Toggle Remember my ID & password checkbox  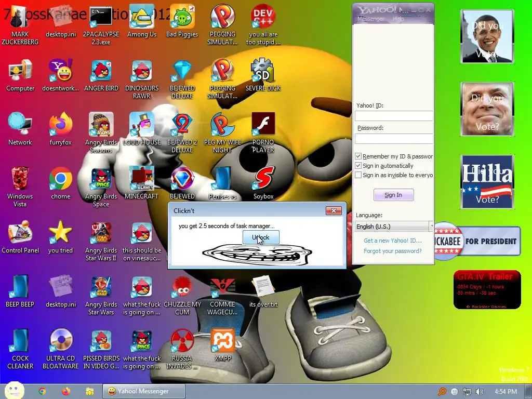pyautogui.click(x=358, y=156)
